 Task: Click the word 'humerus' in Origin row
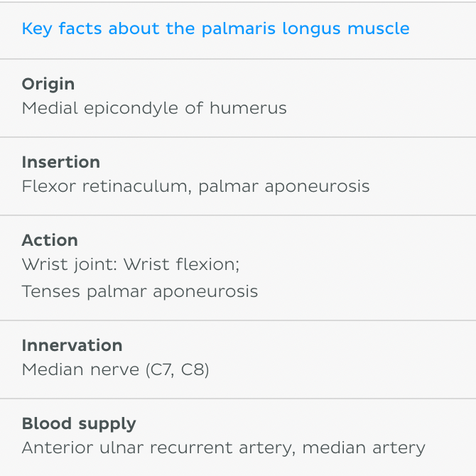248,108
